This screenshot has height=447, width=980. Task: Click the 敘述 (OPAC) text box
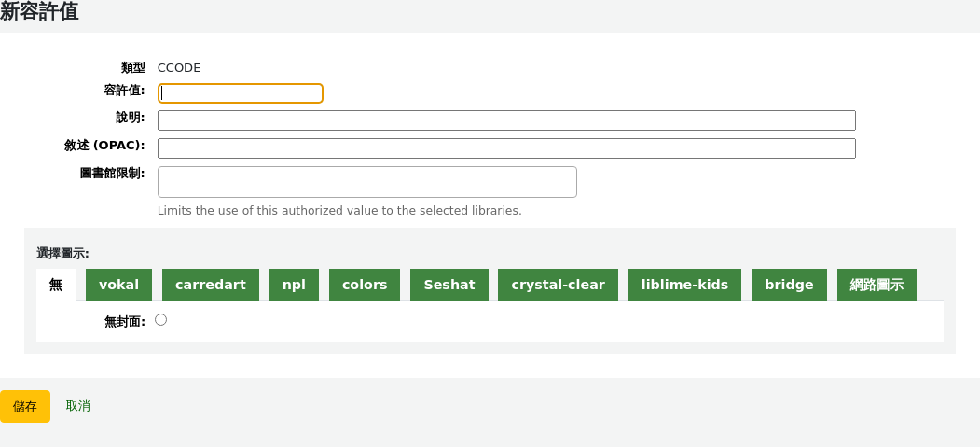click(506, 148)
